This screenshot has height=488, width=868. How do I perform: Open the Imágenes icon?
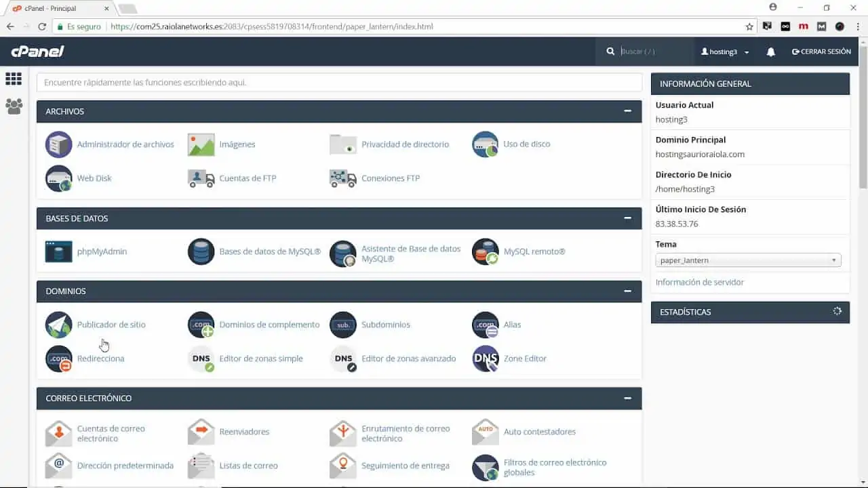[201, 144]
